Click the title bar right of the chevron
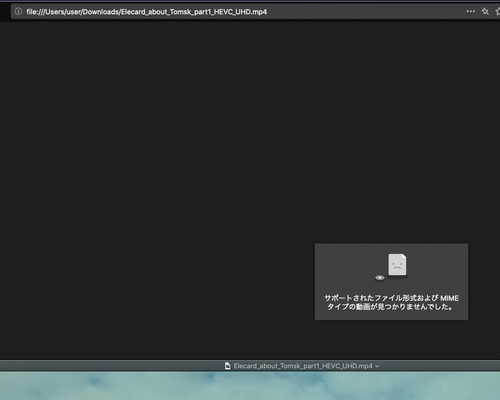The image size is (500, 400). click(x=440, y=366)
